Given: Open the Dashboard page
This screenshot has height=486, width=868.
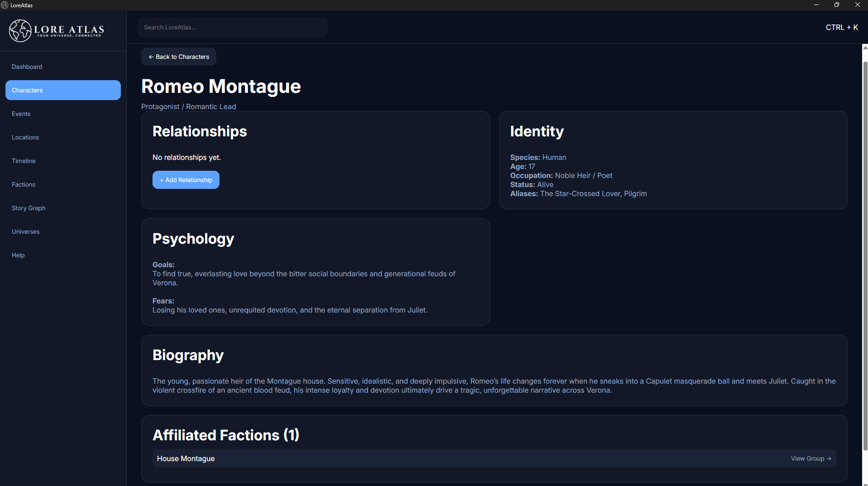Looking at the screenshot, I should (x=63, y=67).
